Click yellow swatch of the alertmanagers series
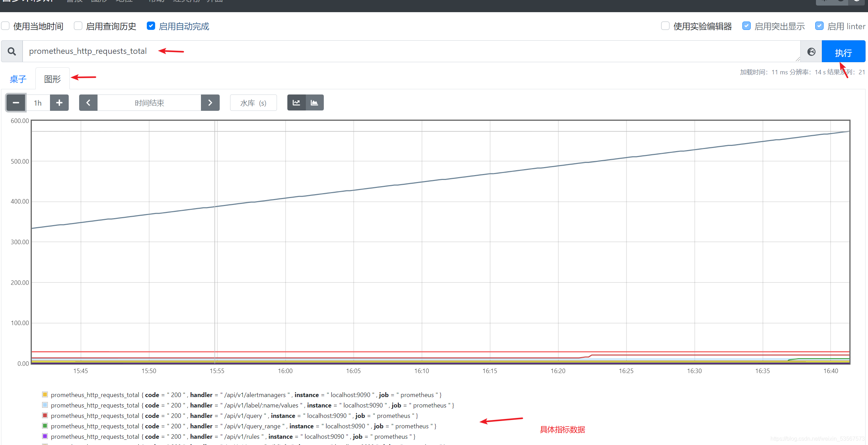The height and width of the screenshot is (445, 868). [45, 395]
